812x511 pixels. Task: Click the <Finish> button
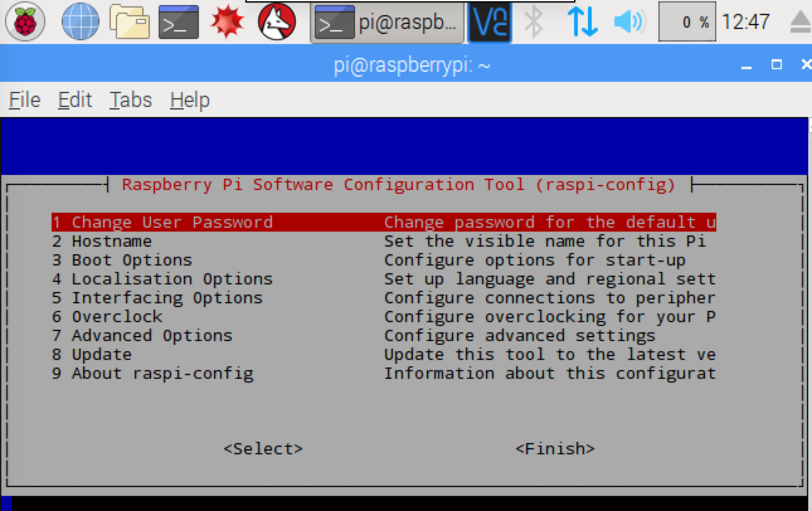click(x=555, y=449)
